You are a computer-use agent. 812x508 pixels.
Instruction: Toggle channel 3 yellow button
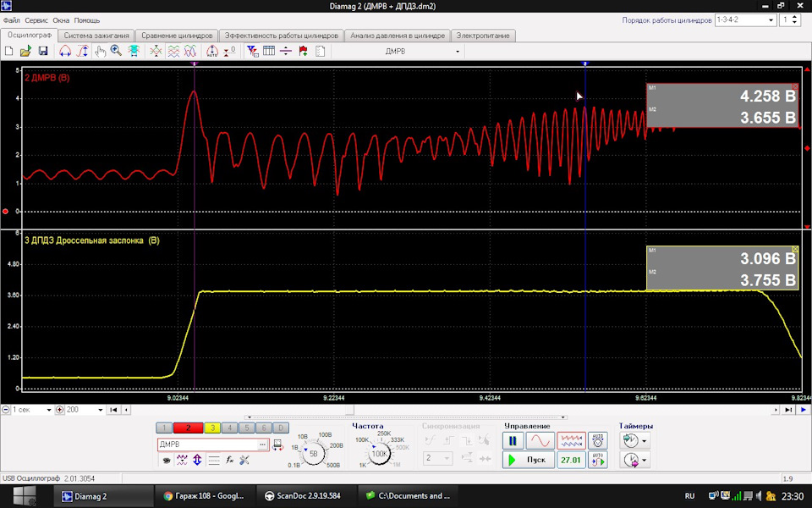(212, 428)
